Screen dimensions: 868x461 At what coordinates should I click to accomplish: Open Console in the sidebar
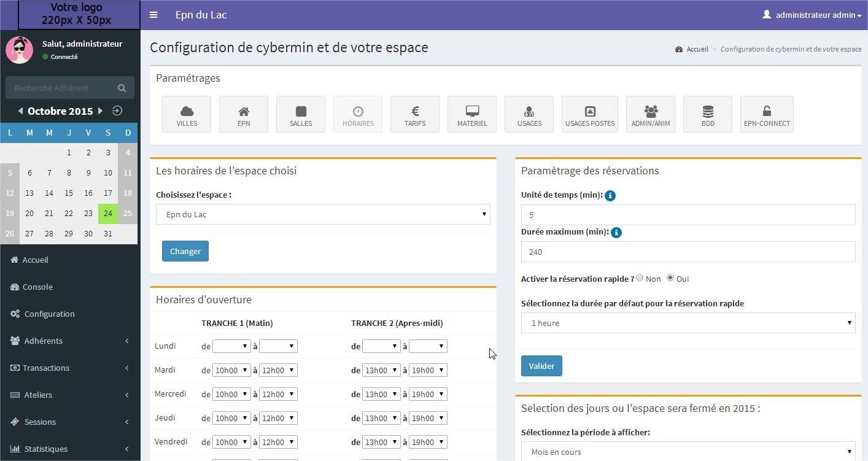[x=37, y=287]
